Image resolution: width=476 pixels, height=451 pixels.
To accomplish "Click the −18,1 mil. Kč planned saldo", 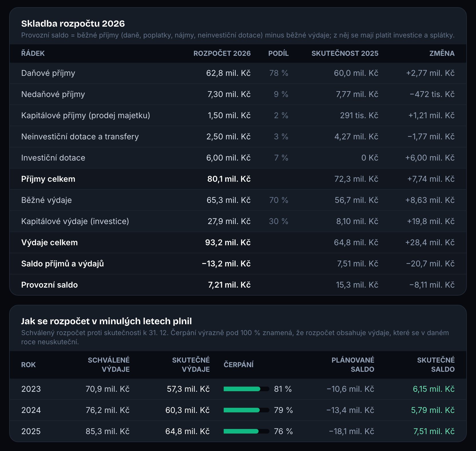I will 352,432.
